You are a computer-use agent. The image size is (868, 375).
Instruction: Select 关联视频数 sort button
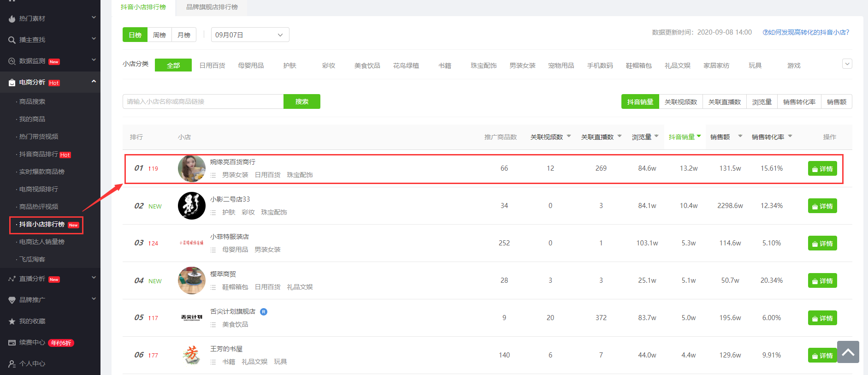681,102
